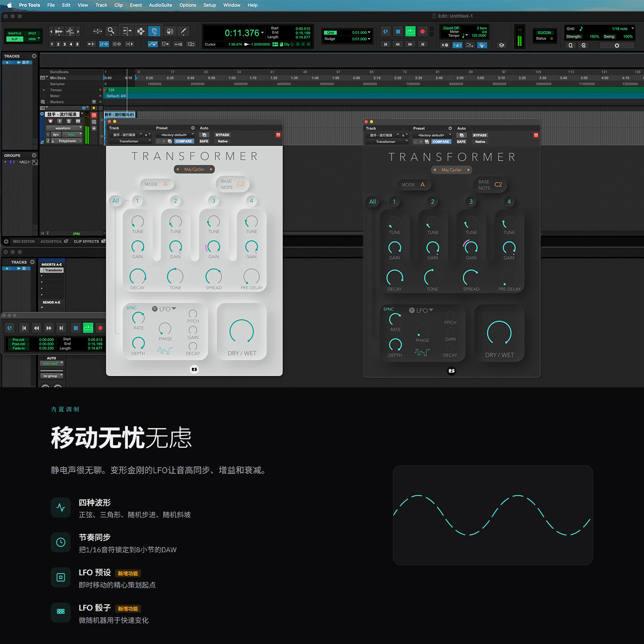Click Rewind in the floating Transport window

(x=37, y=328)
